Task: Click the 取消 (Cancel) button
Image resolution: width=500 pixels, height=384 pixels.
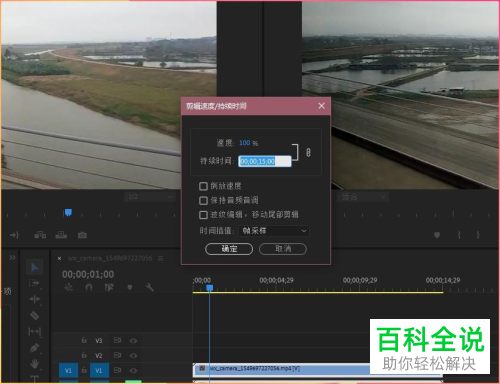Action: pos(283,249)
